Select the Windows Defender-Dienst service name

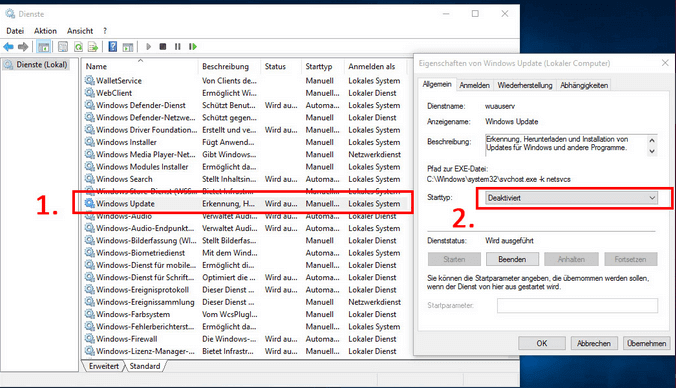(141, 105)
